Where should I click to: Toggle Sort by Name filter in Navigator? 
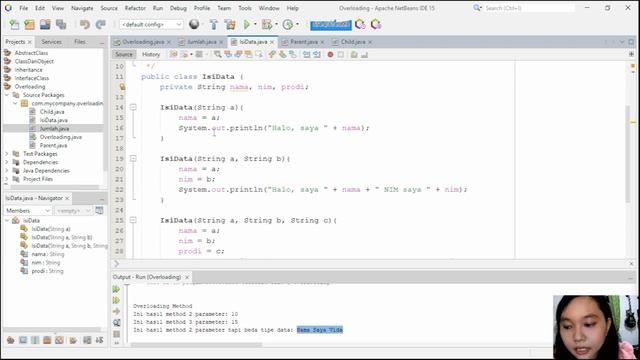click(87, 340)
